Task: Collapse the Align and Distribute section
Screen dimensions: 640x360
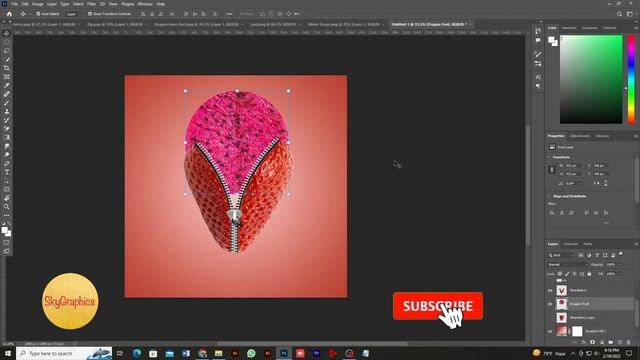Action: pyautogui.click(x=549, y=196)
